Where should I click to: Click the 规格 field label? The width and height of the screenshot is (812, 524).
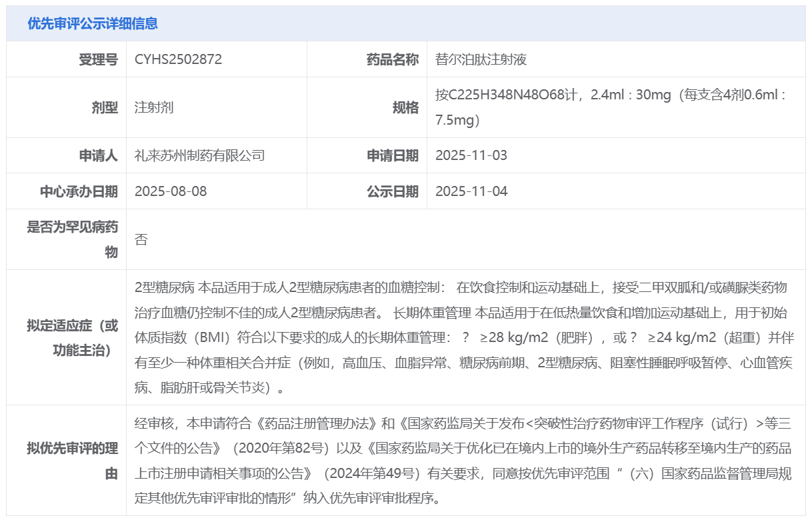click(x=405, y=107)
